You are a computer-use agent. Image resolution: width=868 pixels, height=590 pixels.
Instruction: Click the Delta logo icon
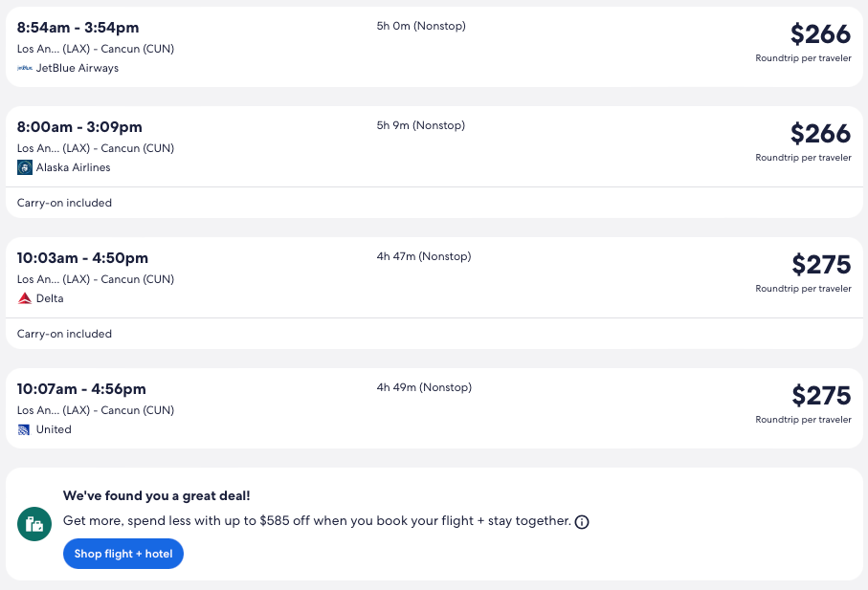25,298
